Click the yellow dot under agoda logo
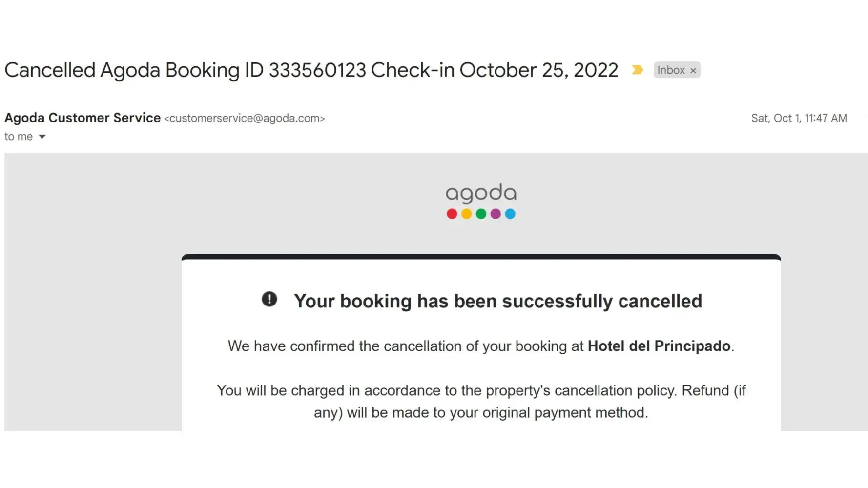The width and height of the screenshot is (868, 488). tap(466, 214)
